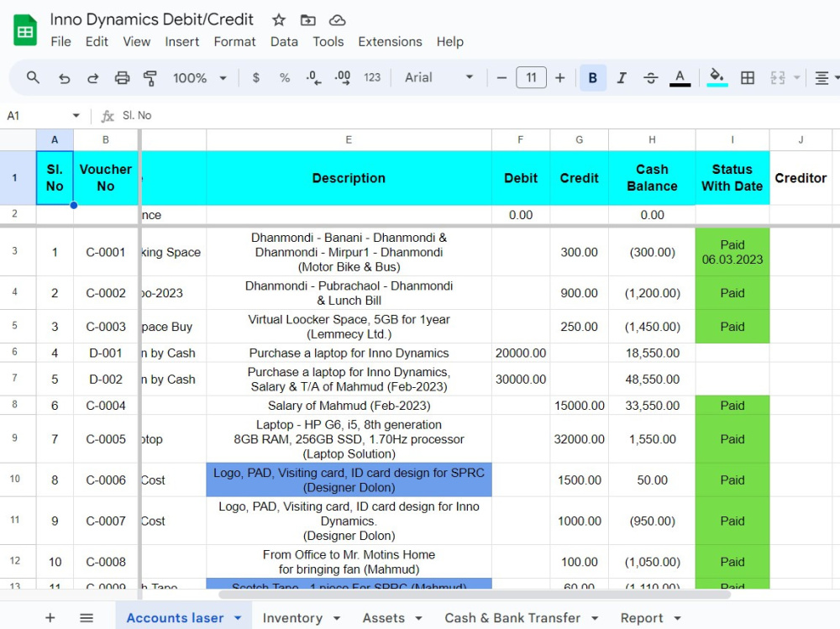This screenshot has height=629, width=840.
Task: Open the Help menu
Action: click(x=450, y=42)
